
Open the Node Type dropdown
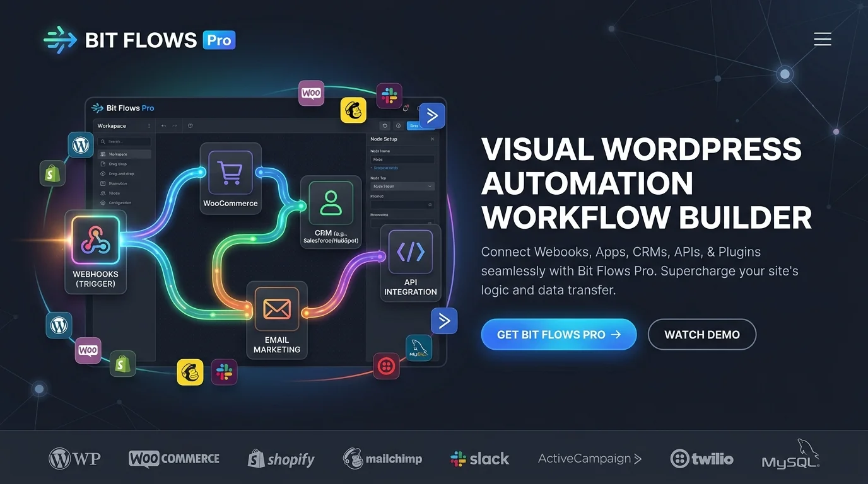pyautogui.click(x=402, y=187)
